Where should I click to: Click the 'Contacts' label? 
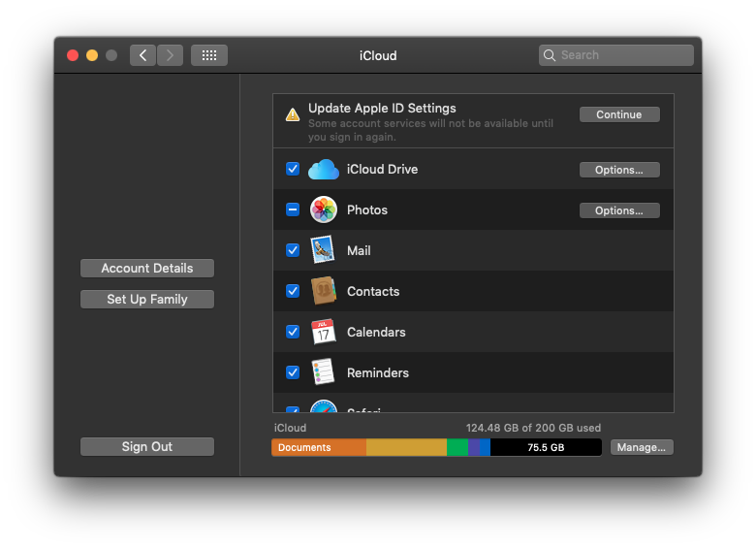[373, 291]
